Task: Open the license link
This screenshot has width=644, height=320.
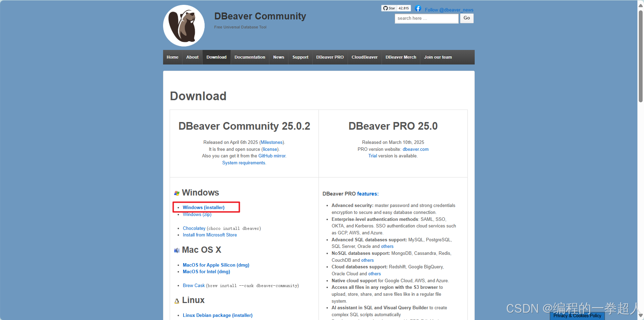Action: [270, 149]
